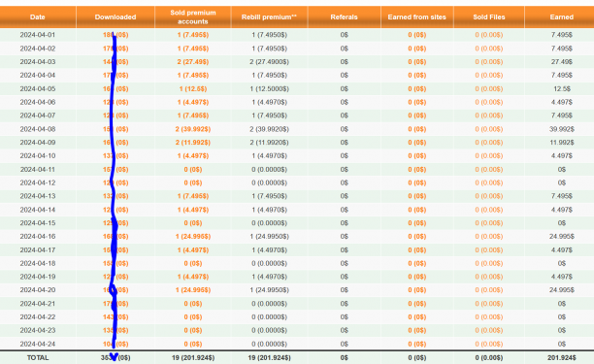Screen dimensions: 594x364
Task: Click Referals value 0$ for 2024-04-02
Action: click(x=344, y=49)
